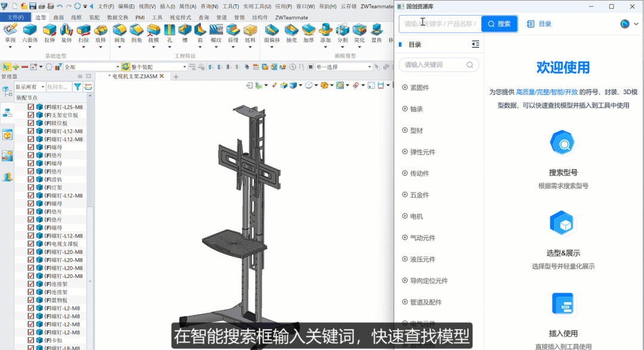Select the 唇缘 lip tool
The image size is (644, 350).
click(233, 33)
